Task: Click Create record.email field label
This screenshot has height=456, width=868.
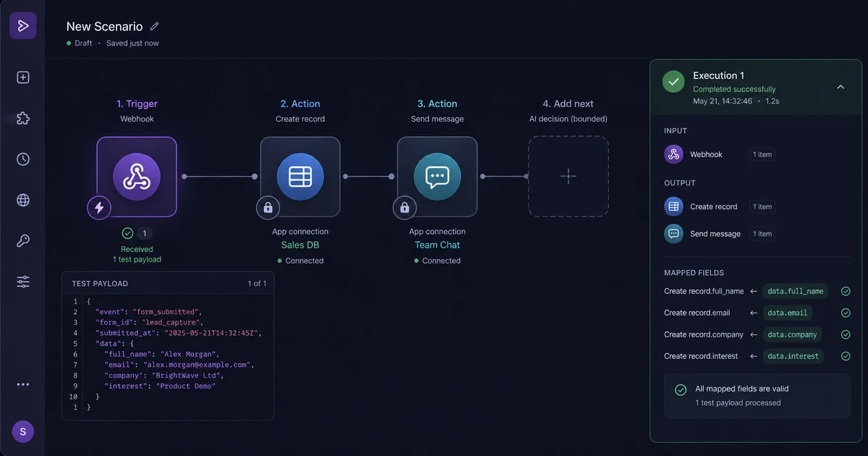Action: (697, 313)
